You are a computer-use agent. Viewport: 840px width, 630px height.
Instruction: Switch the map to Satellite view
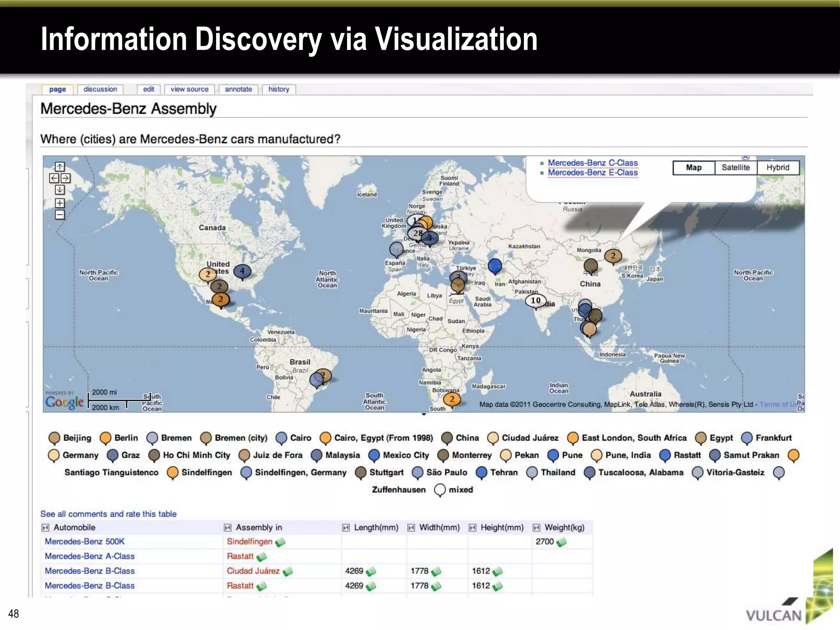[735, 167]
